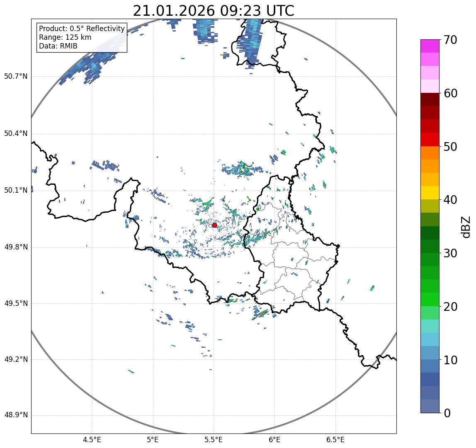The width and height of the screenshot is (476, 448).
Task: Click the 50.4°N latitude label
Action: pyautogui.click(x=16, y=133)
